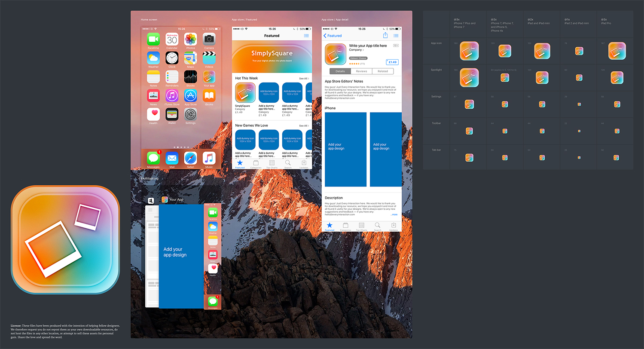Screen dimensions: 644x349
Task: Select the SimplySquare featured banner
Action: [x=272, y=57]
